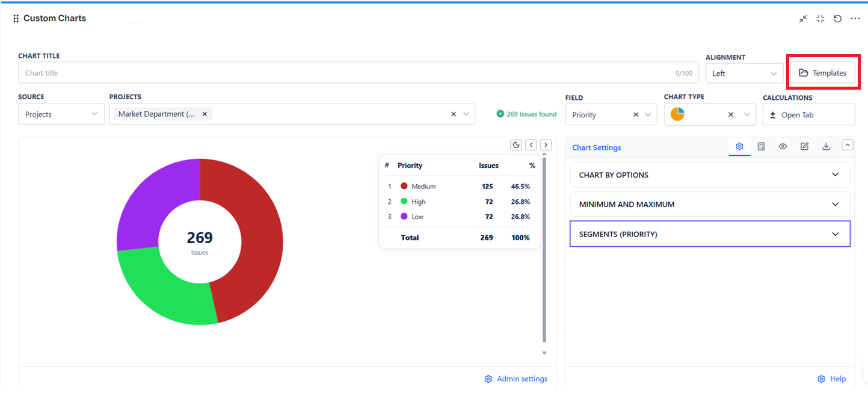Click the purple Low legend color dot

pyautogui.click(x=404, y=217)
